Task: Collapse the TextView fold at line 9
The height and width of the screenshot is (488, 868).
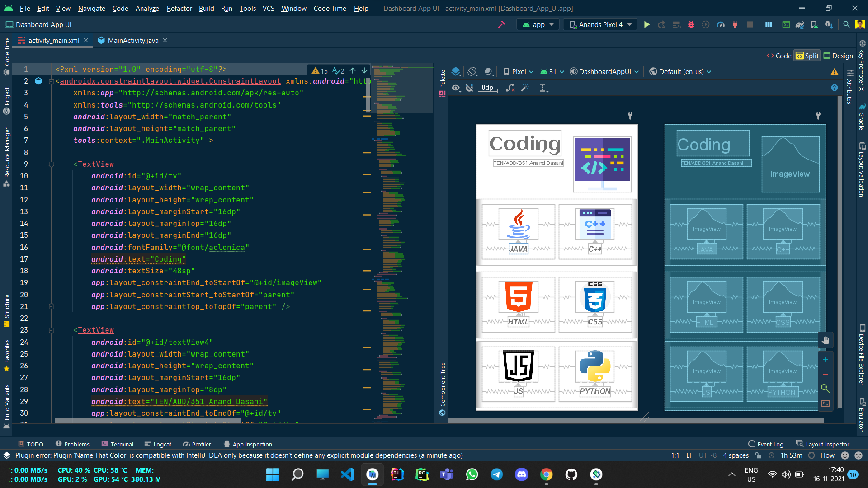Action: pos(51,164)
